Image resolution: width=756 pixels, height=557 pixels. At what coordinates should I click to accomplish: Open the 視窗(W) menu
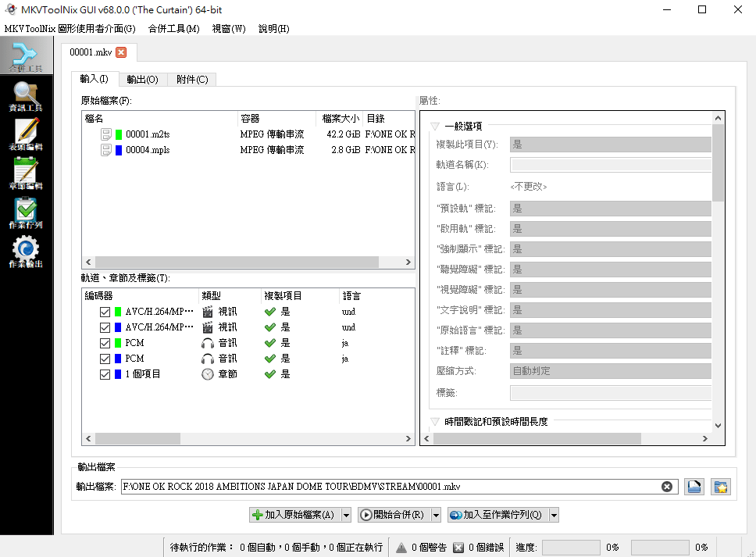coord(229,28)
